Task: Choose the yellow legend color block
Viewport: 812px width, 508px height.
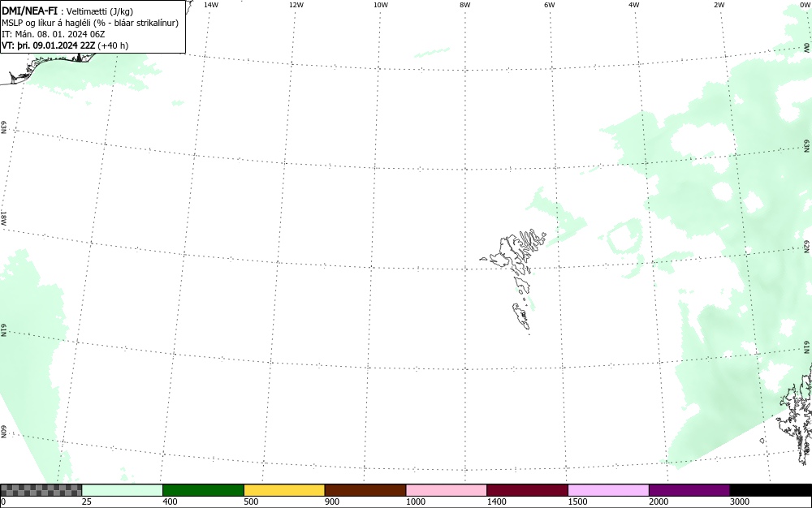Action: click(x=284, y=490)
